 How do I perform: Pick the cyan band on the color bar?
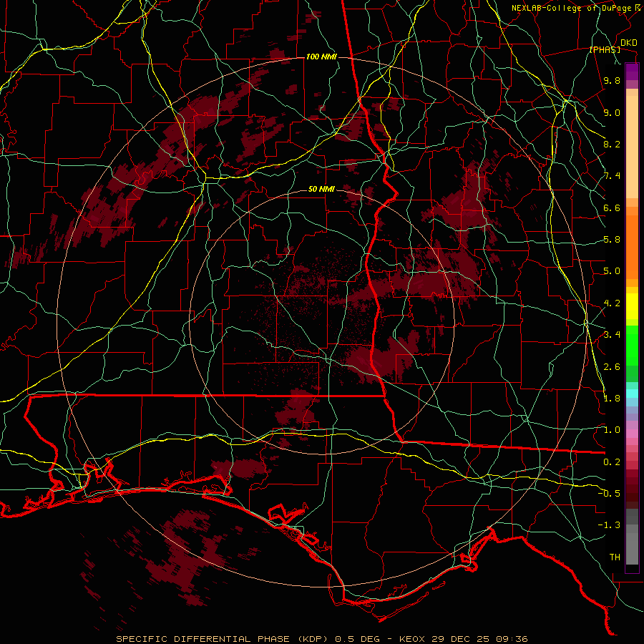coord(632,394)
